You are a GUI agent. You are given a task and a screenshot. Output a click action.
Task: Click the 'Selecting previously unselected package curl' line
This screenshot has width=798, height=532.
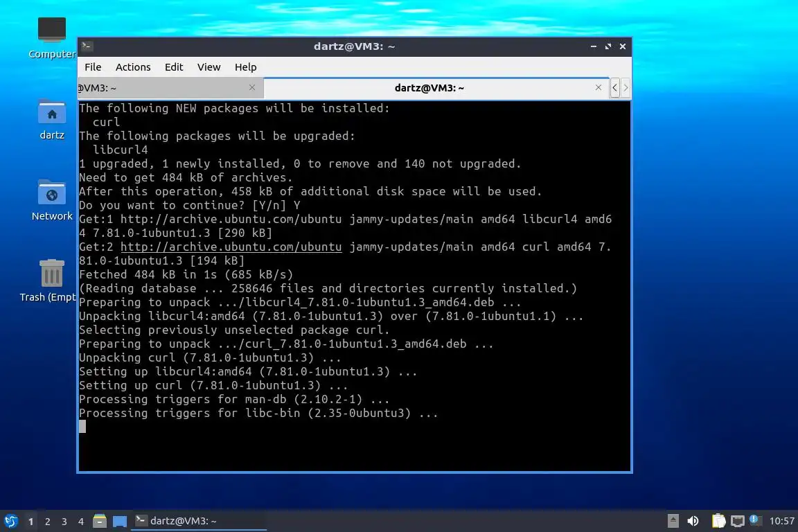pos(234,330)
